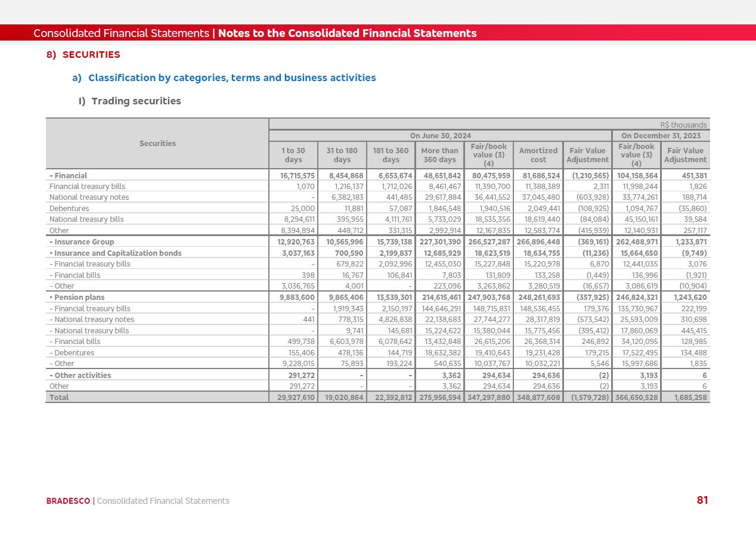Click the "R$ thousands" unit label
This screenshot has height=536, width=756.
pos(683,125)
